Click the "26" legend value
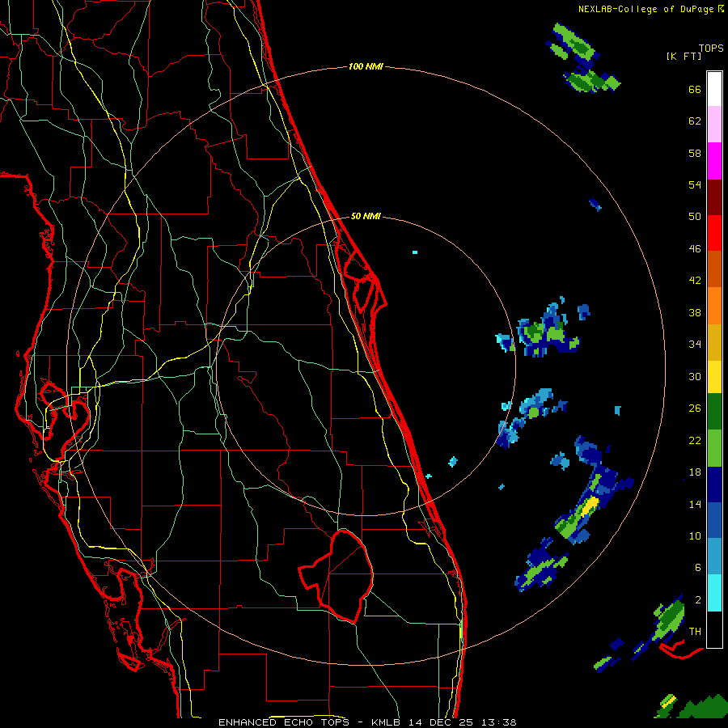 pyautogui.click(x=695, y=408)
